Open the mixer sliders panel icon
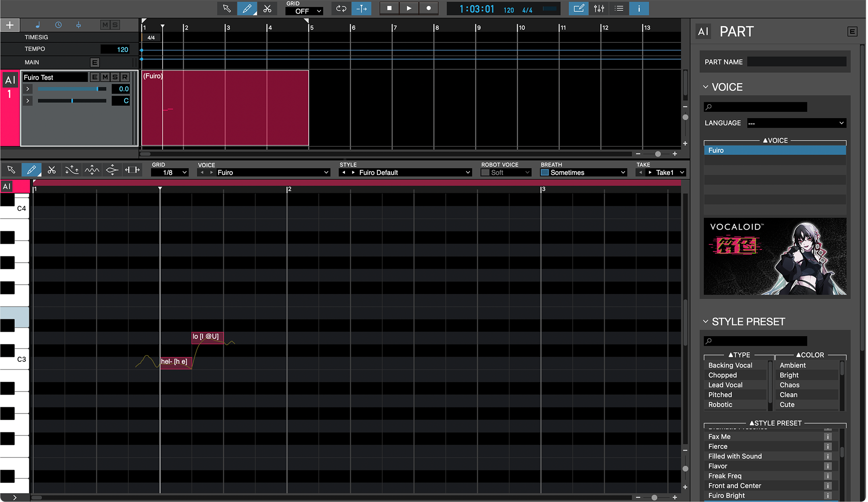The height and width of the screenshot is (502, 868). pyautogui.click(x=599, y=8)
